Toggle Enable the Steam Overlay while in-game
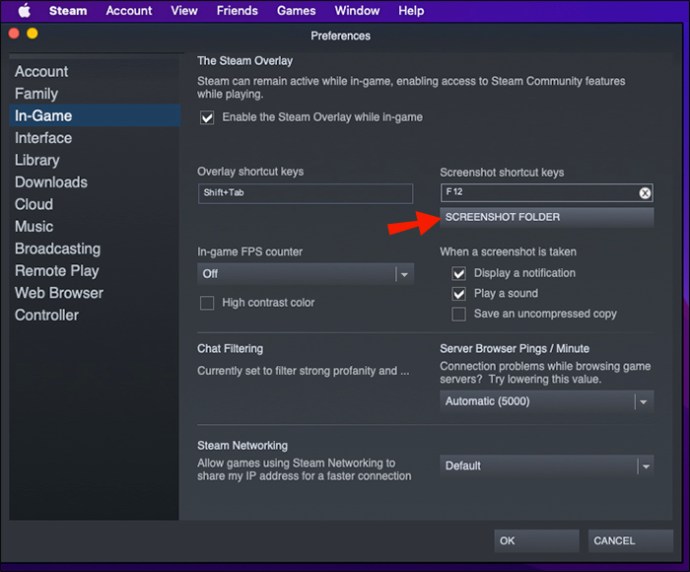 [207, 117]
